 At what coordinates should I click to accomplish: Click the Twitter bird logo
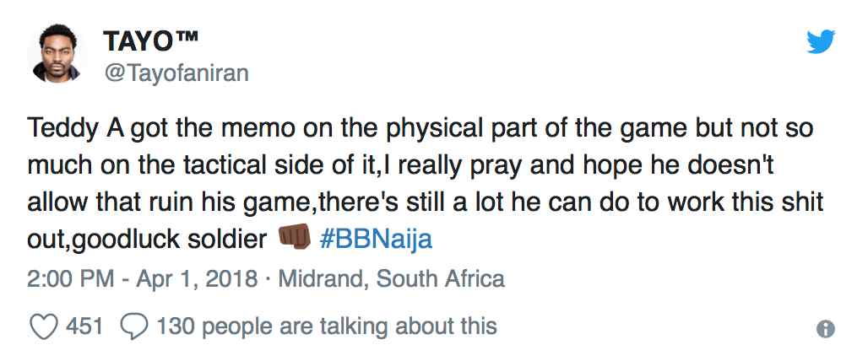820,42
